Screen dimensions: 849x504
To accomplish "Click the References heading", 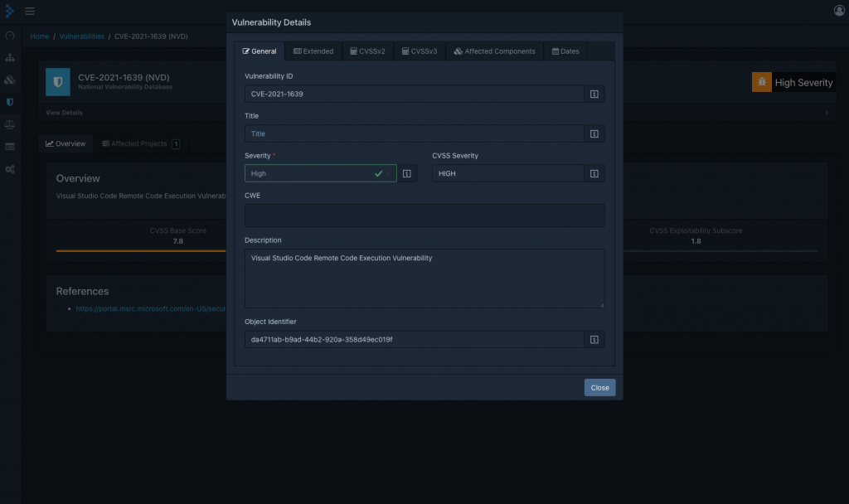I will pyautogui.click(x=82, y=291).
